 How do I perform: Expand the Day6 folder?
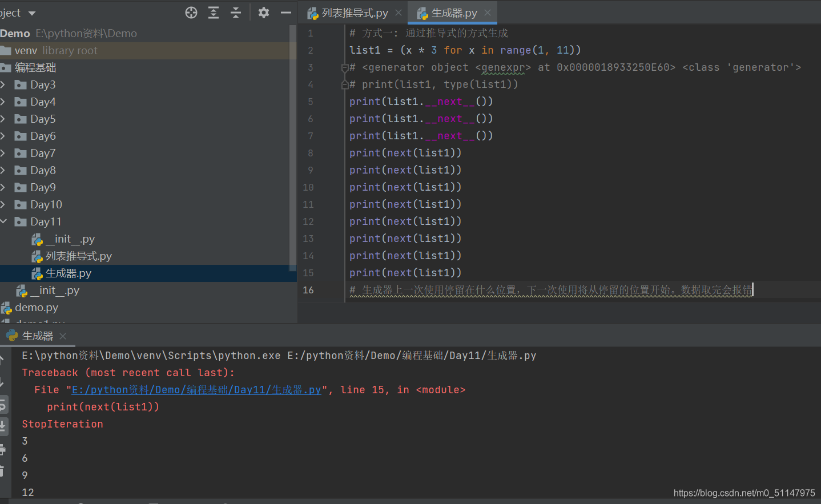tap(3, 136)
